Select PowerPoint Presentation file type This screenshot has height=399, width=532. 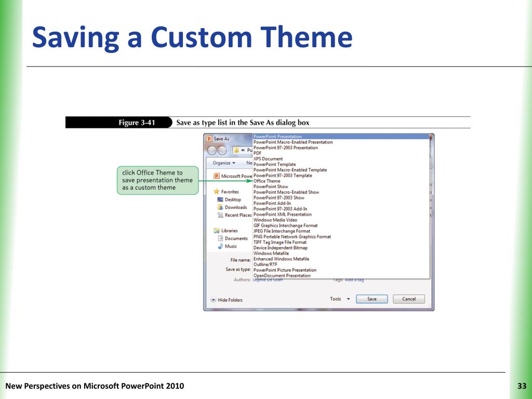tap(341, 137)
